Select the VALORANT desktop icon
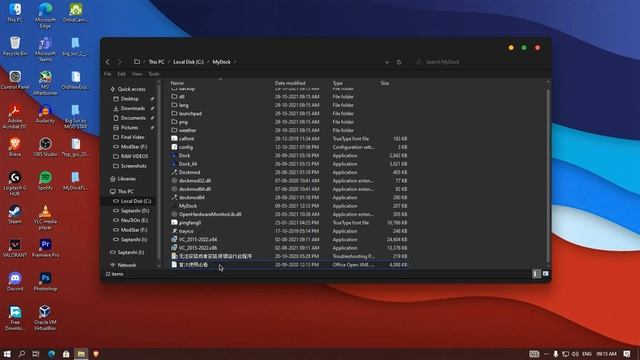This screenshot has height=360, width=640. [x=15, y=248]
